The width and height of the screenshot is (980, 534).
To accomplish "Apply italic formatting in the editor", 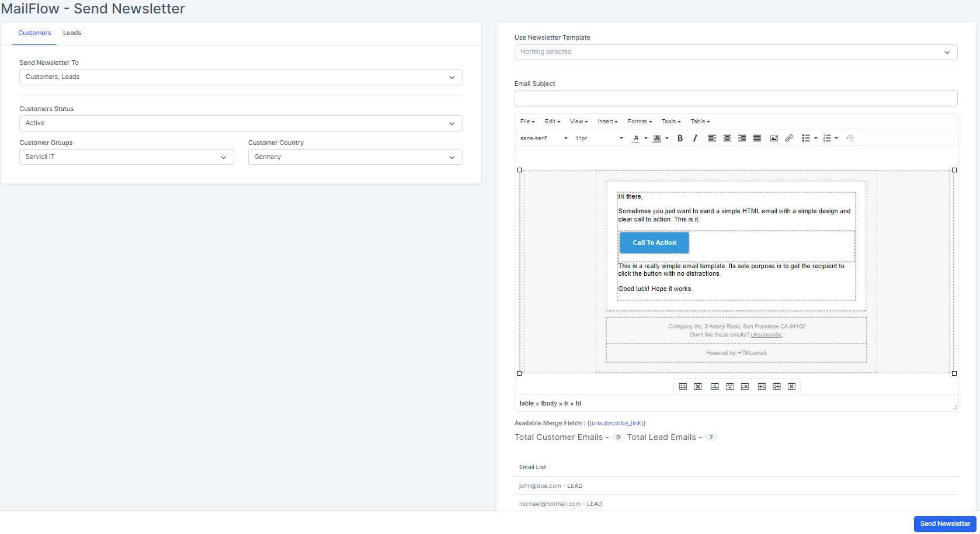I will pyautogui.click(x=695, y=138).
